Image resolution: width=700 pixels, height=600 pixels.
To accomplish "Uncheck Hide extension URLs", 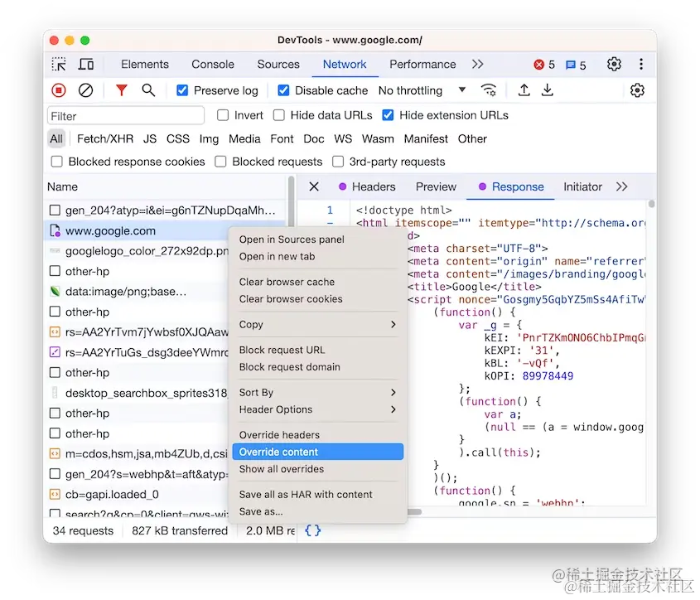I will pos(388,115).
